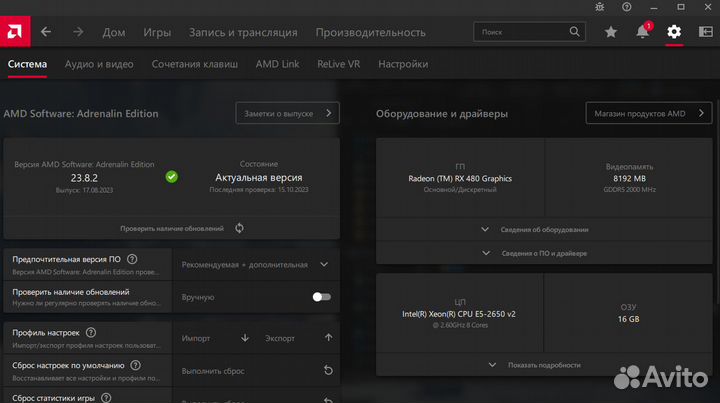Select the Система tab
Screen dimensions: 720x403
coord(27,64)
